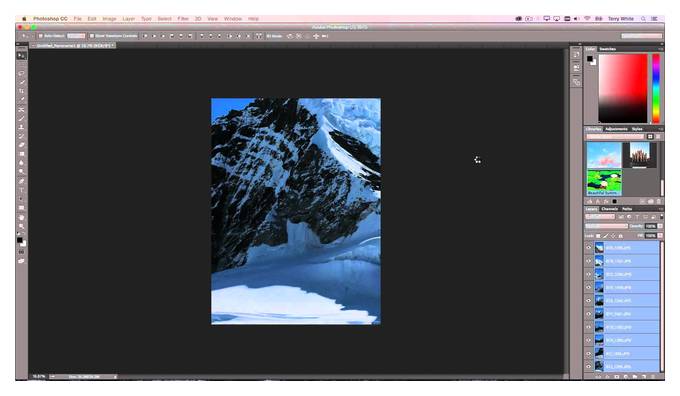
Task: Open the Fill slider arrow
Action: [660, 236]
